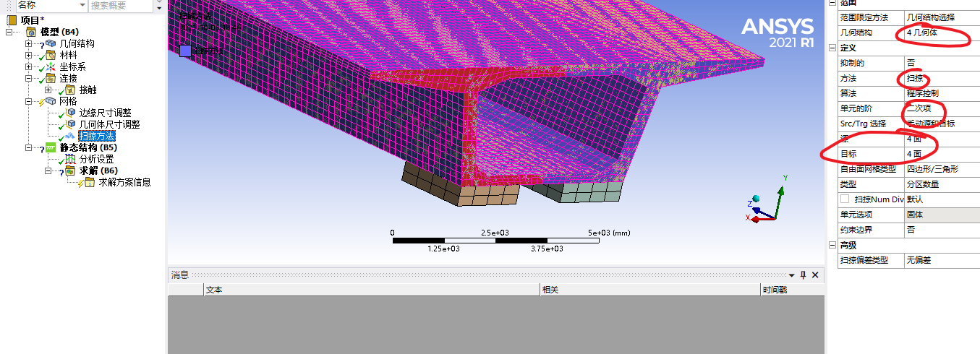Click the 坐标系 coordinate system icon
Screen dimensions: 980x354
pos(50,66)
